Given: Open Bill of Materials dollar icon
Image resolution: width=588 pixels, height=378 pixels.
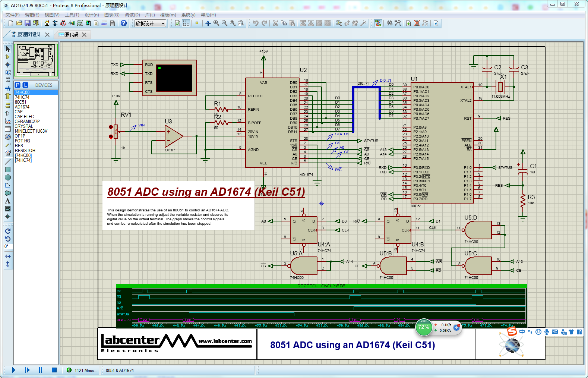Looking at the screenshot, I should [x=96, y=23].
